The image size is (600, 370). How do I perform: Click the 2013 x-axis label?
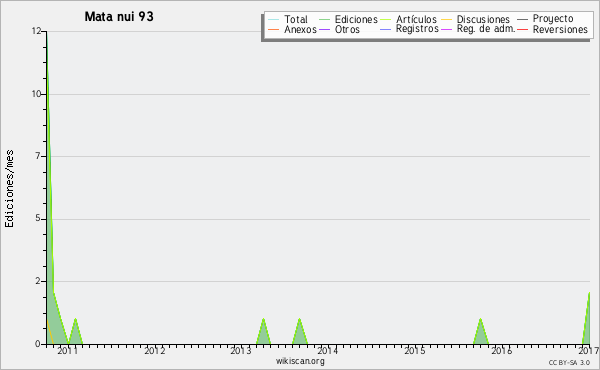(241, 351)
